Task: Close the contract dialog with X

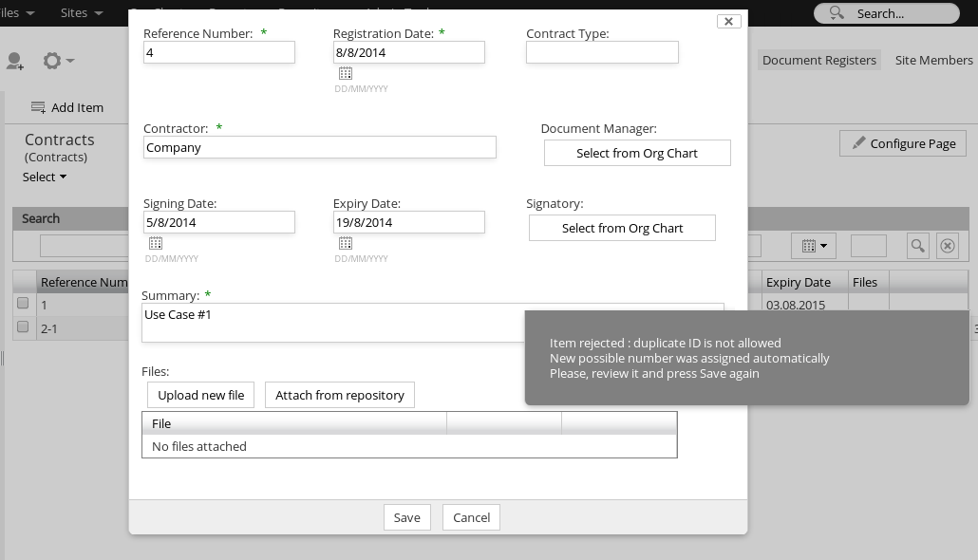Action: (x=728, y=21)
